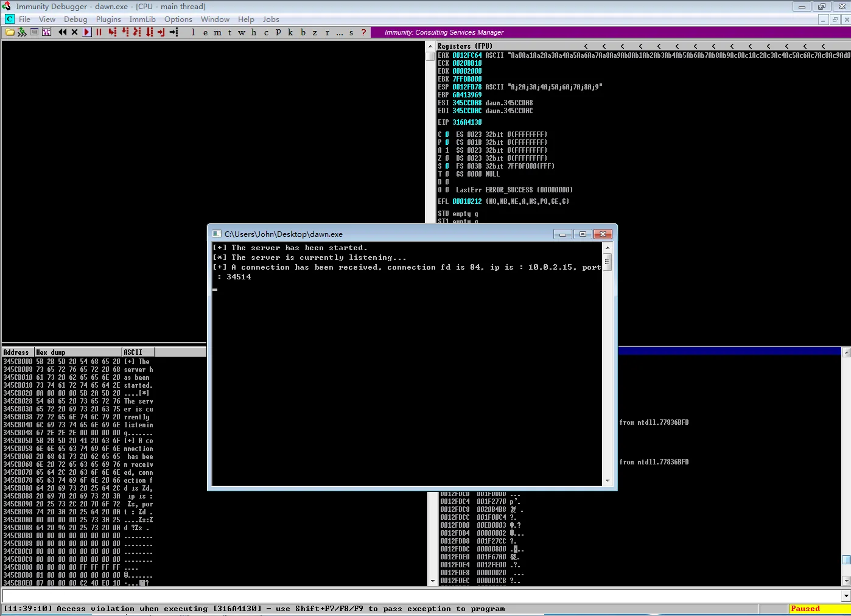Show References with 'r' button

point(327,32)
